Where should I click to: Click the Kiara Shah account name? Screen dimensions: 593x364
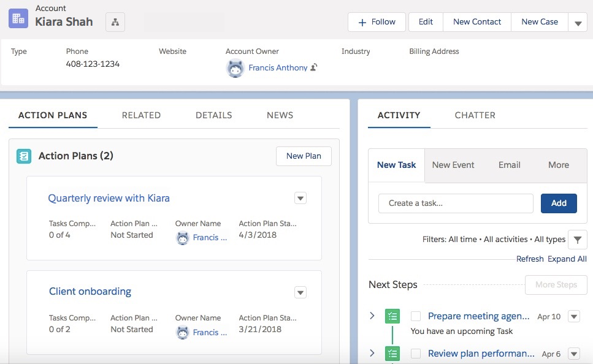(x=64, y=22)
